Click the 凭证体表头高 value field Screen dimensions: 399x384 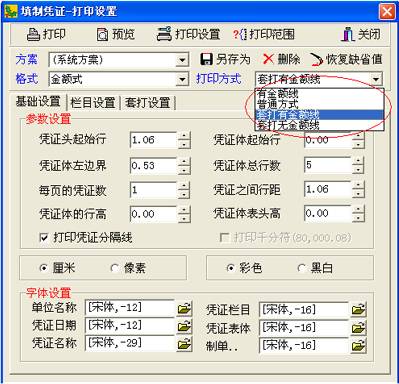point(328,214)
